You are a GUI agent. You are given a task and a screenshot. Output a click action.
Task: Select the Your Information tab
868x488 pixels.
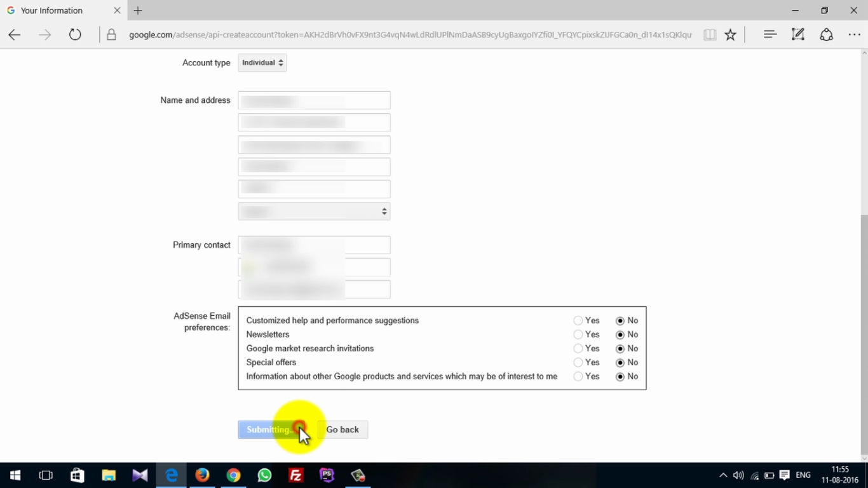tap(64, 10)
